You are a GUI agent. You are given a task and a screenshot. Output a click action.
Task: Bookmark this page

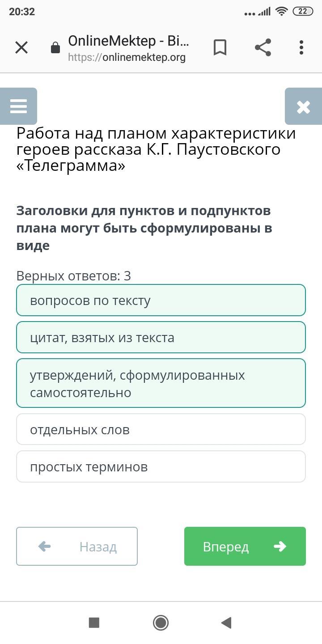click(x=220, y=47)
